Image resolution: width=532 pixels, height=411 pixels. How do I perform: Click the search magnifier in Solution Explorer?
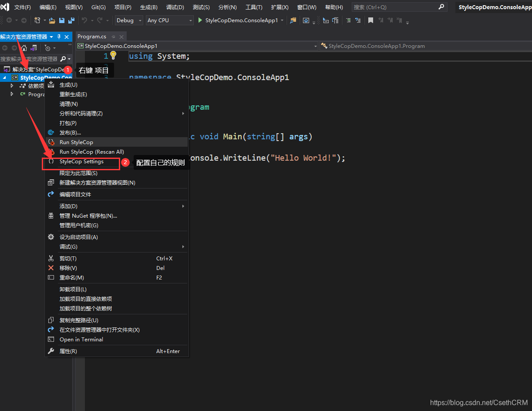coord(63,59)
